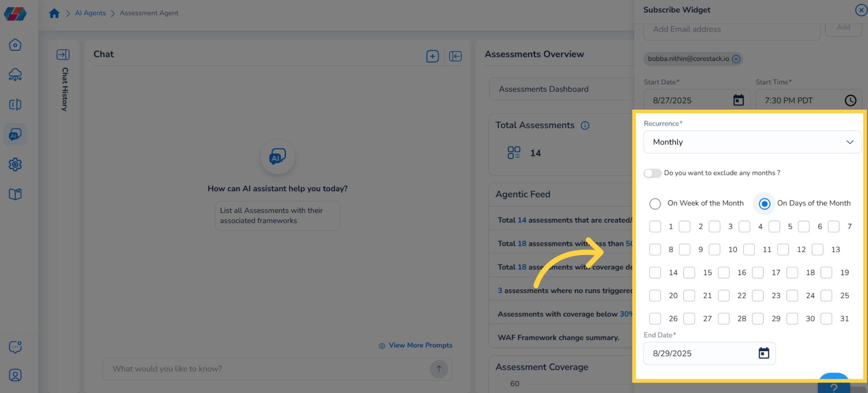The height and width of the screenshot is (393, 868).
Task: Select the suggested List all Assessments prompt
Action: tap(277, 216)
